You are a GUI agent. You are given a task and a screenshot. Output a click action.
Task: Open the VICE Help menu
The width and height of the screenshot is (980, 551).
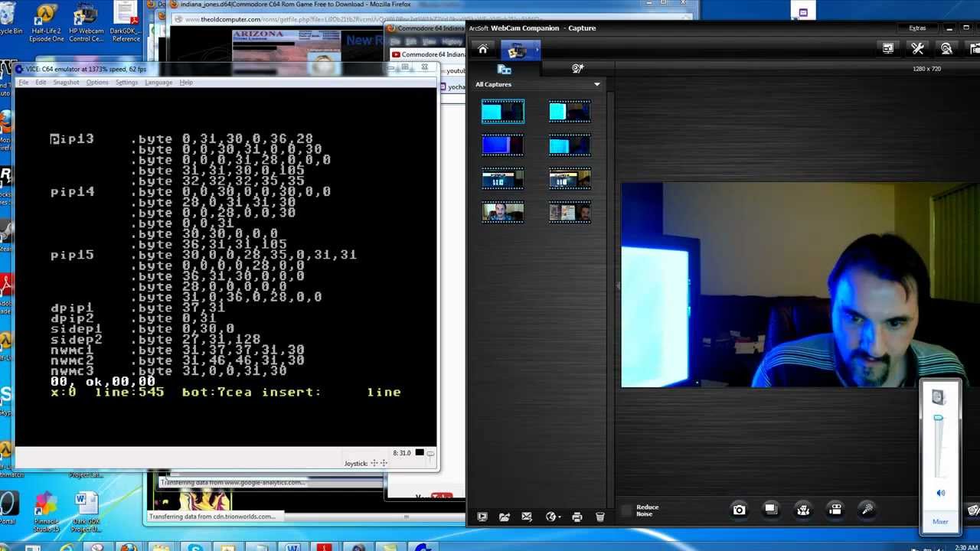pos(186,83)
